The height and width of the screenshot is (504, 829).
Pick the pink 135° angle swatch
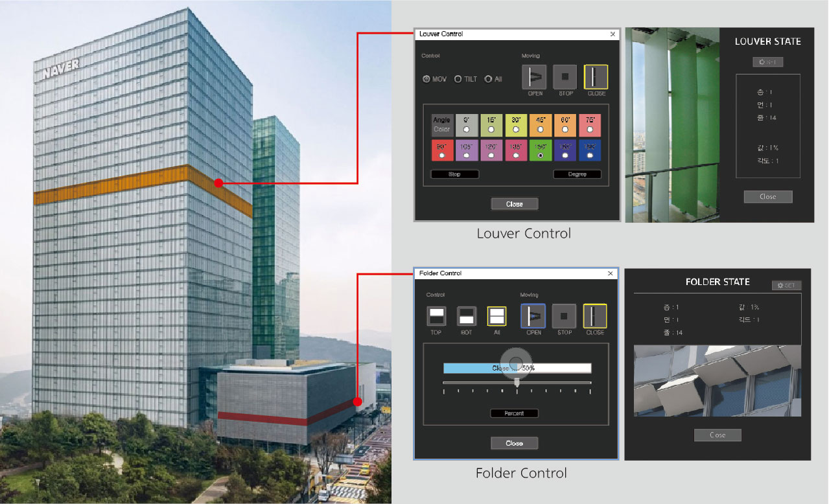click(x=516, y=151)
